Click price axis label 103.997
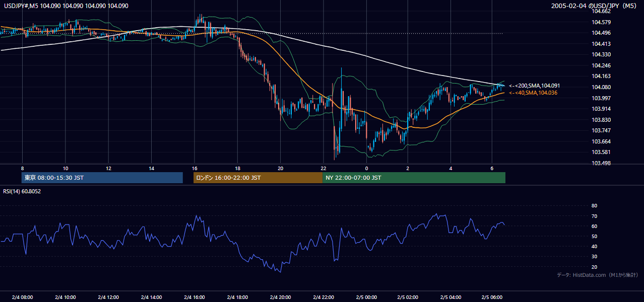The height and width of the screenshot is (302, 644). tap(601, 98)
